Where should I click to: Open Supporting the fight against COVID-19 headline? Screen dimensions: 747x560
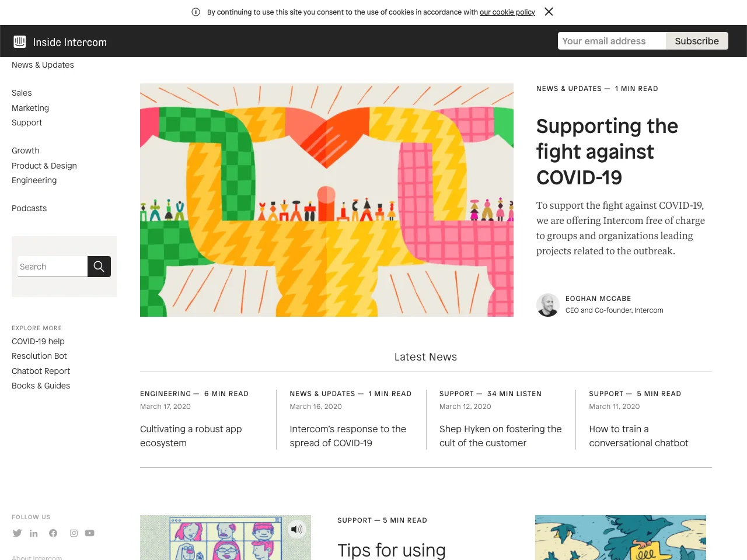coord(607,152)
